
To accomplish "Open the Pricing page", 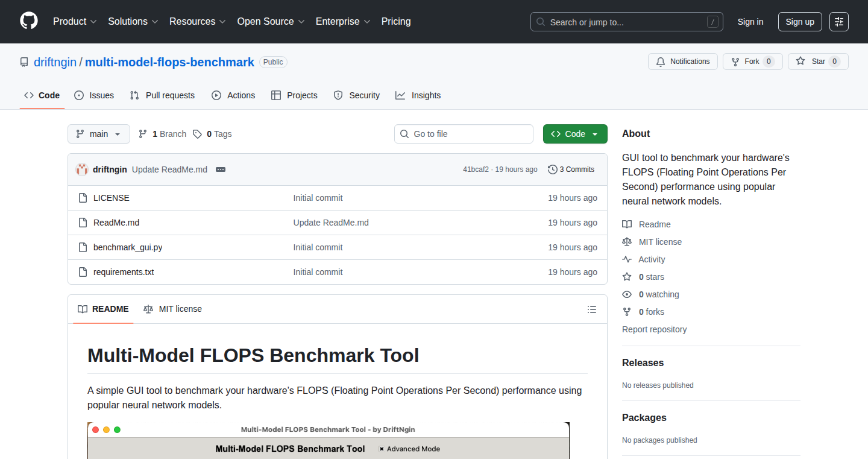I will [396, 22].
